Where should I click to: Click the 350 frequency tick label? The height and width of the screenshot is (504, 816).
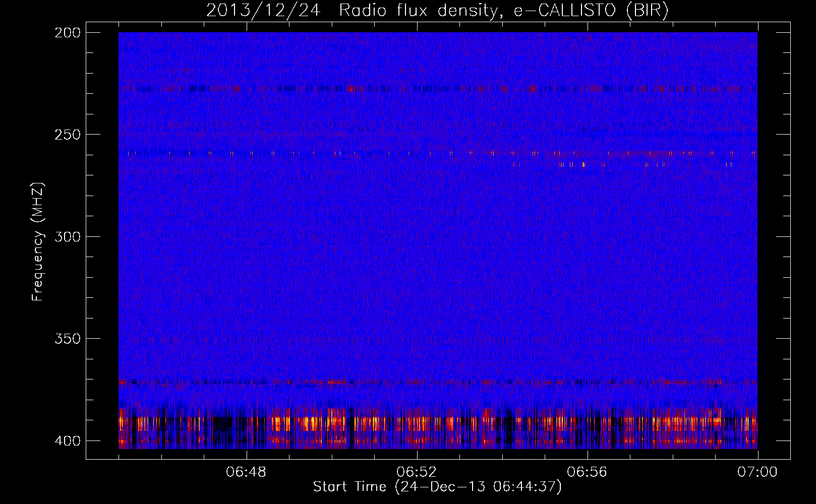point(68,339)
